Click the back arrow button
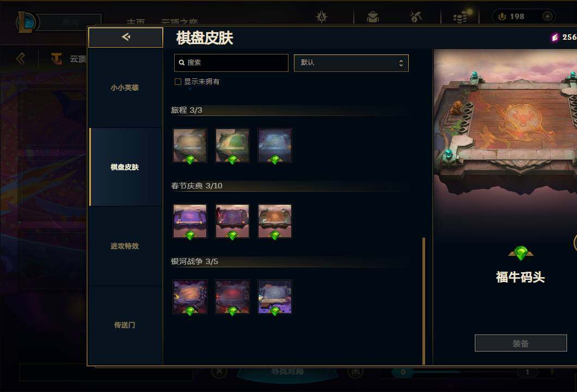Image resolution: width=577 pixels, height=392 pixels. coord(126,37)
